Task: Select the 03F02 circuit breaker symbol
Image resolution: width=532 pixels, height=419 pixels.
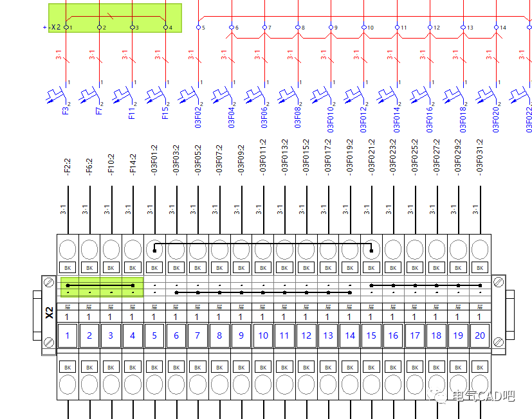Action: click(189, 95)
